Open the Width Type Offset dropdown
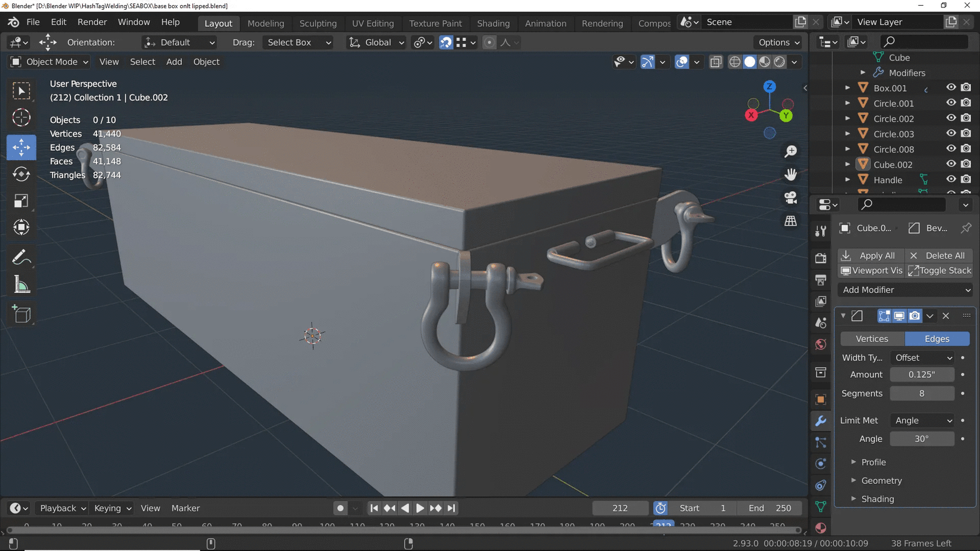The height and width of the screenshot is (551, 980). pyautogui.click(x=923, y=358)
